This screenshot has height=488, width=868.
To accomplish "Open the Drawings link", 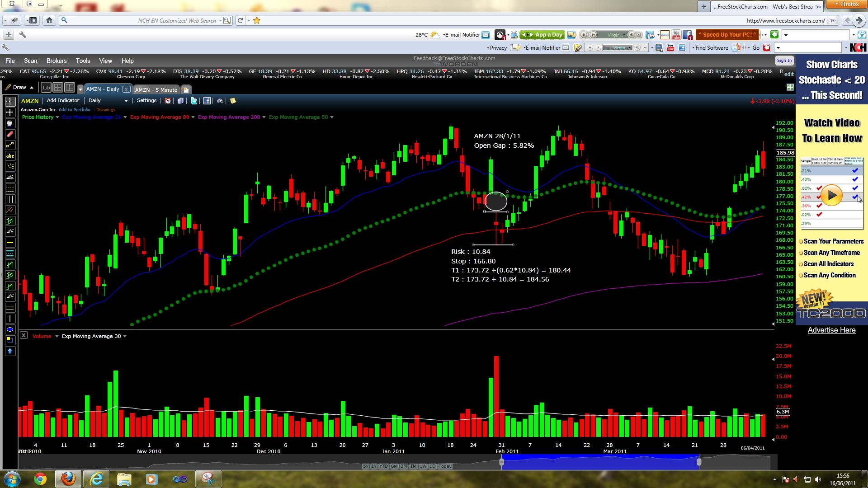I will tap(106, 109).
